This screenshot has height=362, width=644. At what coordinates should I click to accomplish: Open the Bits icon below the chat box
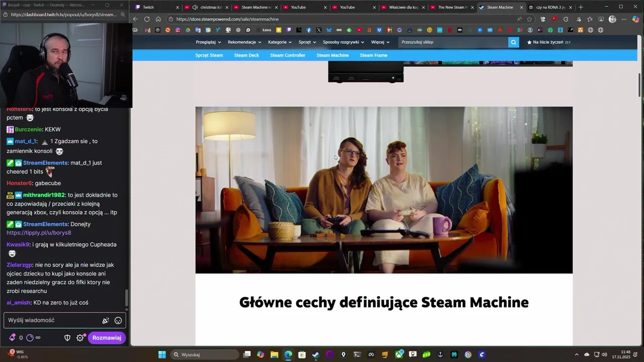[13, 338]
